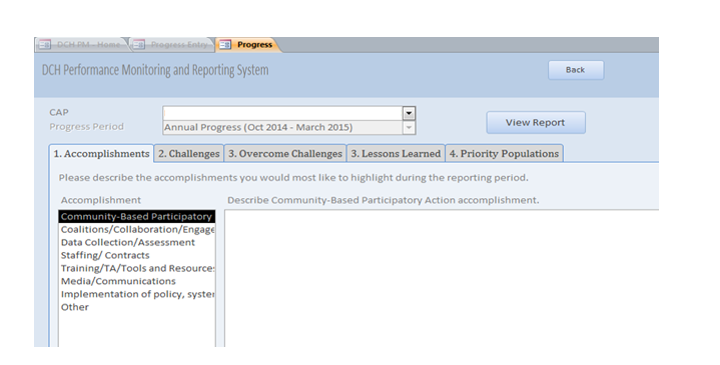720x365 pixels.
Task: Switch to the 2. Challenges tab
Action: tap(189, 153)
